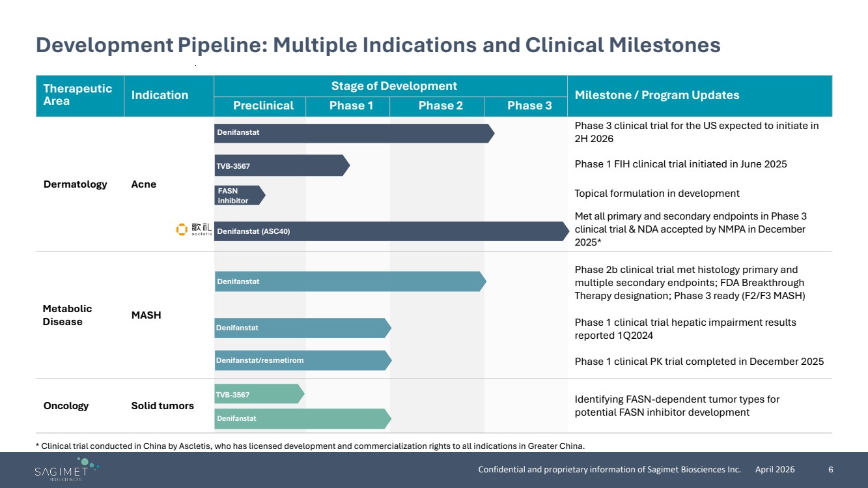Click the confidential and proprietary information notice
The width and height of the screenshot is (868, 488).
tap(609, 470)
